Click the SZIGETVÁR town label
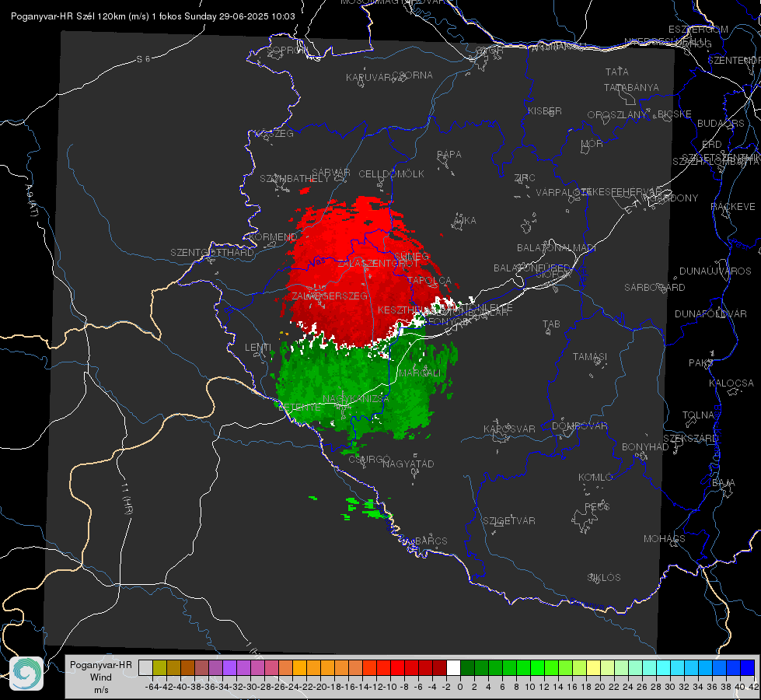 coord(508,520)
